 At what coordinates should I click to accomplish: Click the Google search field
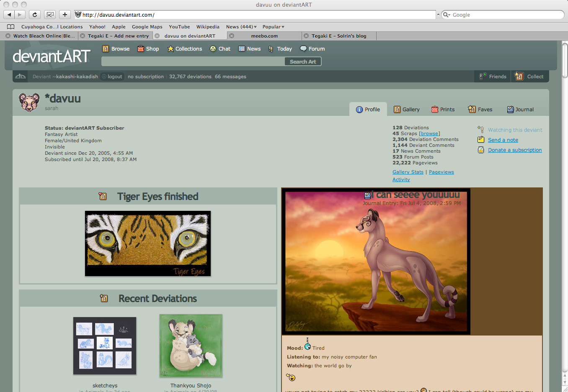(x=503, y=15)
